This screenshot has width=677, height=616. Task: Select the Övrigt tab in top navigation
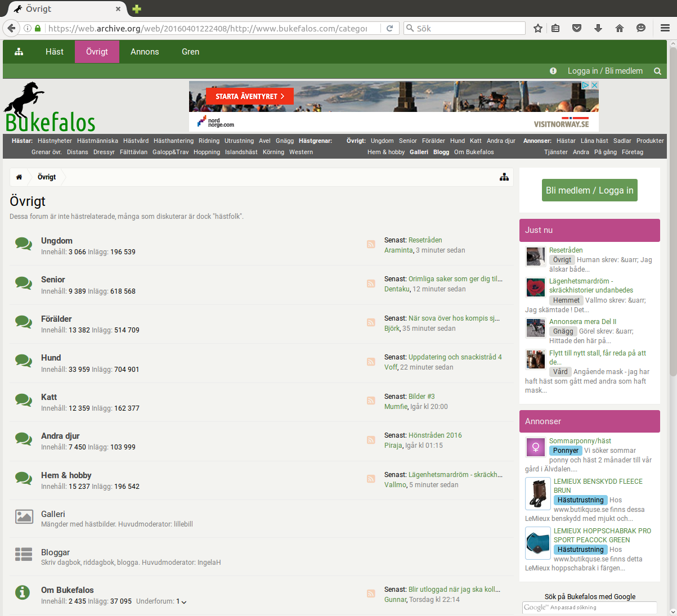coord(97,52)
